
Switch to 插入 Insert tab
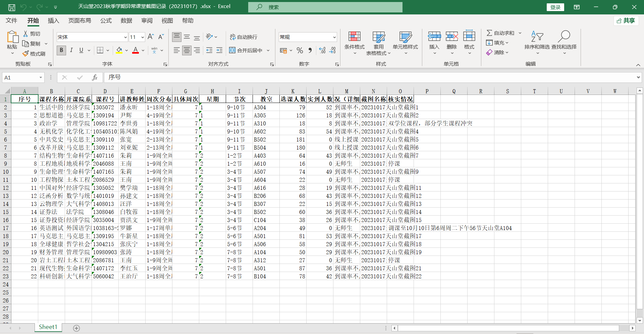click(53, 21)
